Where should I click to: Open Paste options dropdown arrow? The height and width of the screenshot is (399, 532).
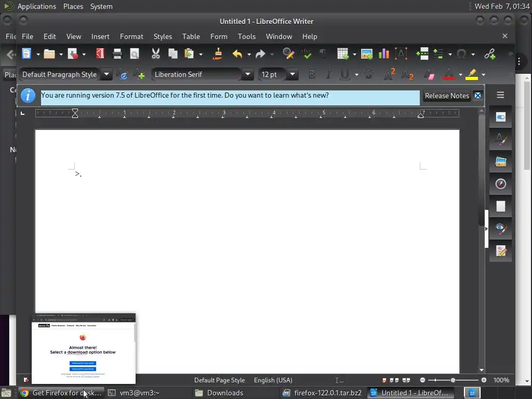point(201,54)
